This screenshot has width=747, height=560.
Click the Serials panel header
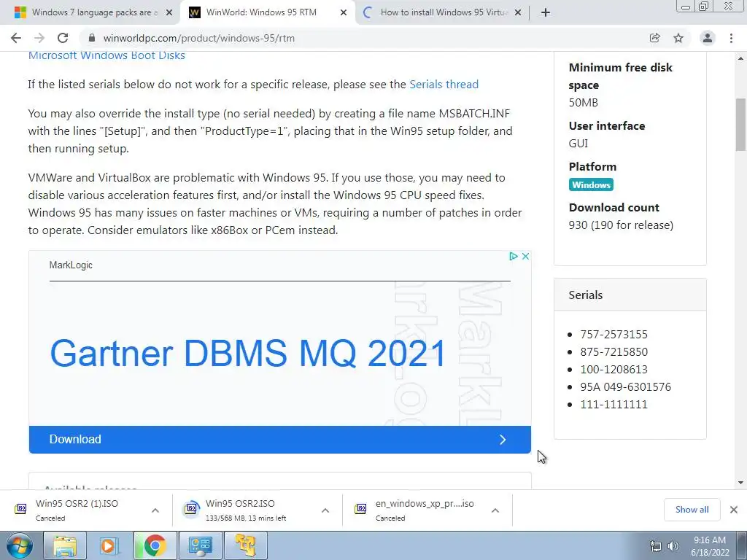tap(630, 295)
